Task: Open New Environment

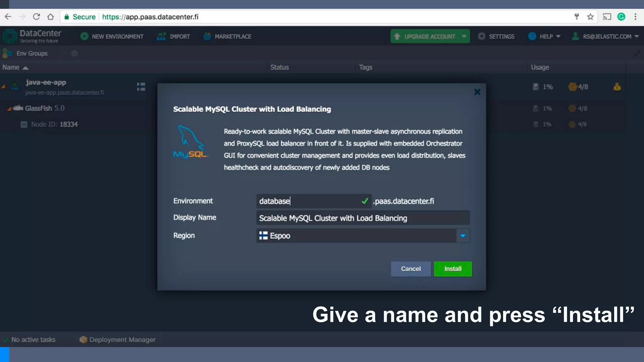Action: pyautogui.click(x=112, y=36)
